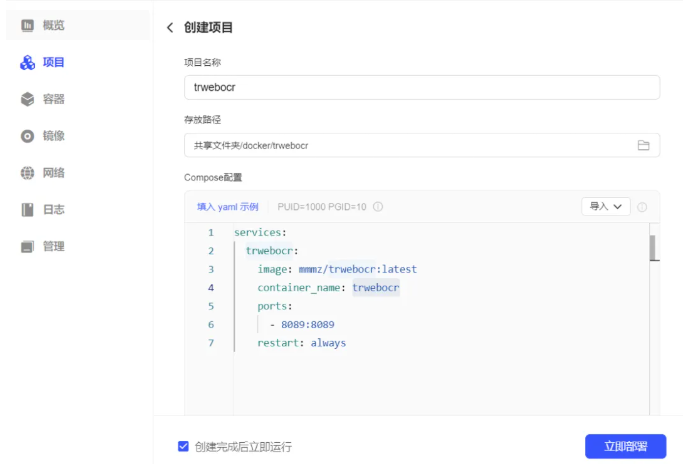Click the 容器 container cube icon
The height and width of the screenshot is (464, 686).
(x=28, y=99)
